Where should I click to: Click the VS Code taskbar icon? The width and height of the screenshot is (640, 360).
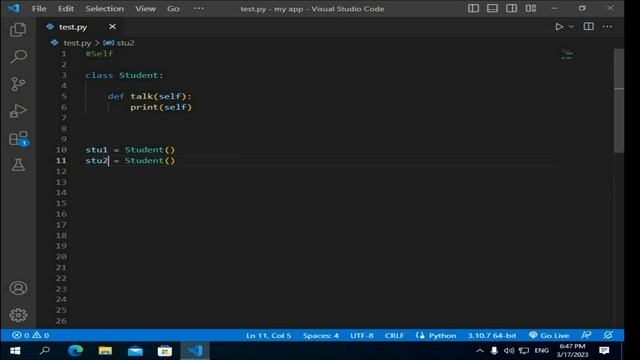point(195,351)
